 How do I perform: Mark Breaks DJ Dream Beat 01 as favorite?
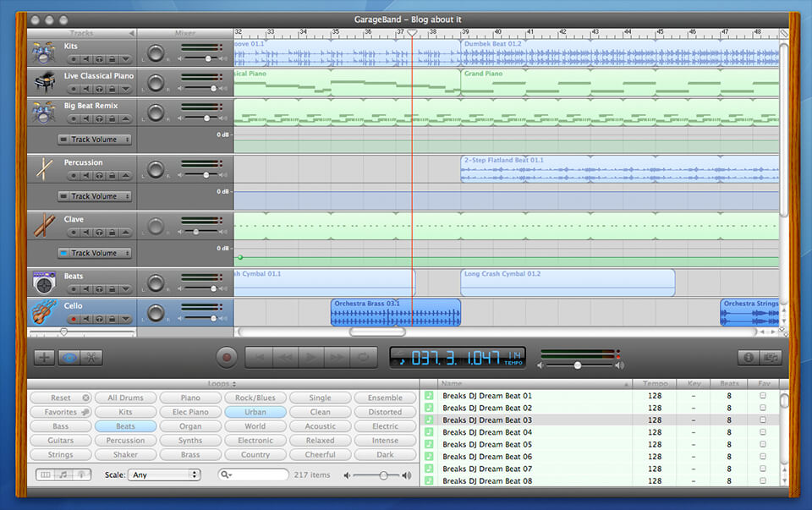763,396
